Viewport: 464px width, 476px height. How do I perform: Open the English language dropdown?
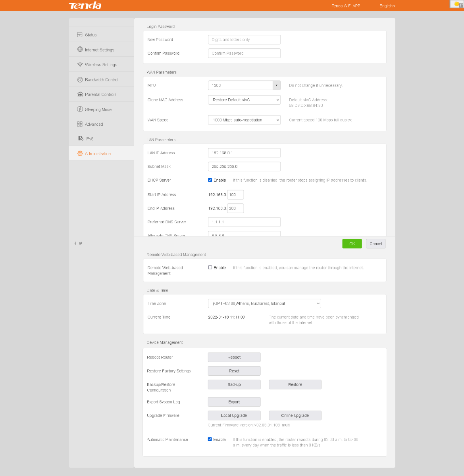tap(387, 6)
